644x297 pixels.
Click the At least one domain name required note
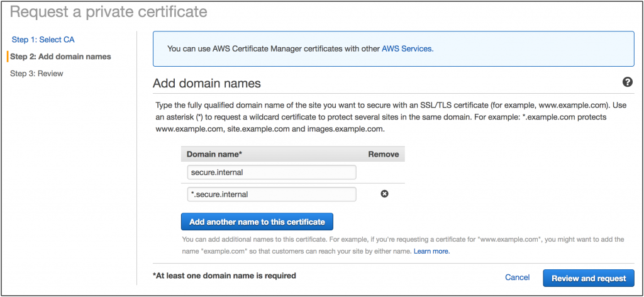[x=225, y=276]
